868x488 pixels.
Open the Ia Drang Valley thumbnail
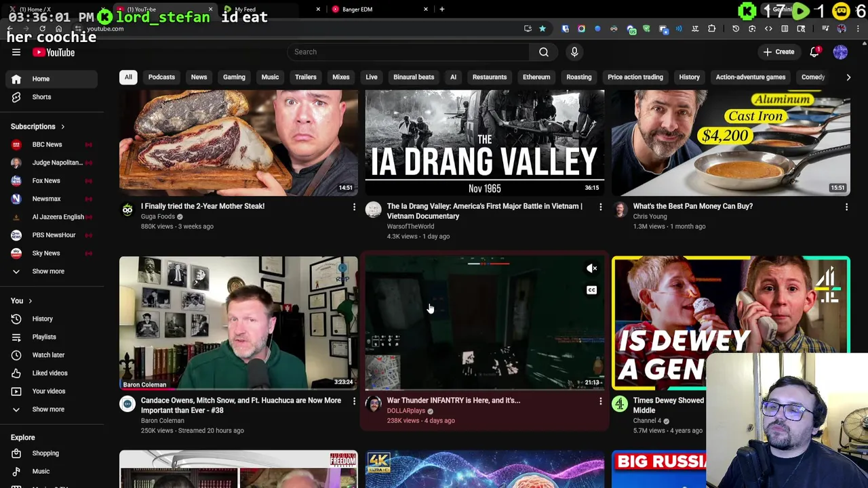click(485, 143)
